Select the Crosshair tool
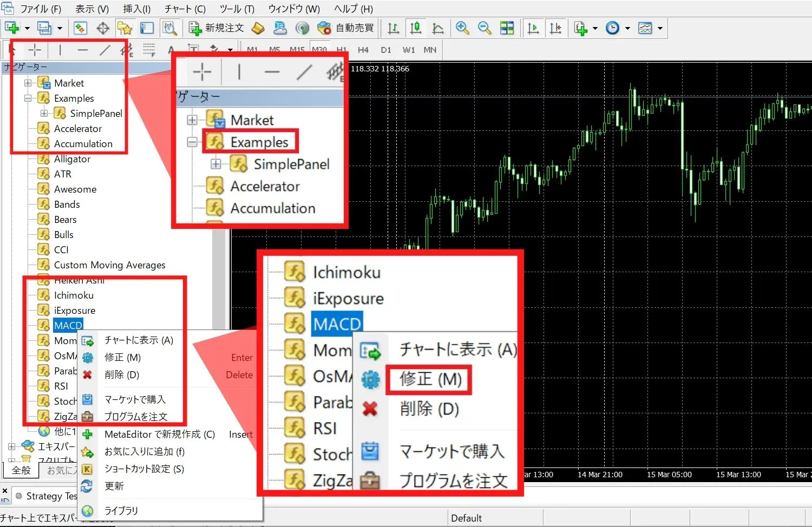Viewport: 812px width, 527px height. coord(35,49)
